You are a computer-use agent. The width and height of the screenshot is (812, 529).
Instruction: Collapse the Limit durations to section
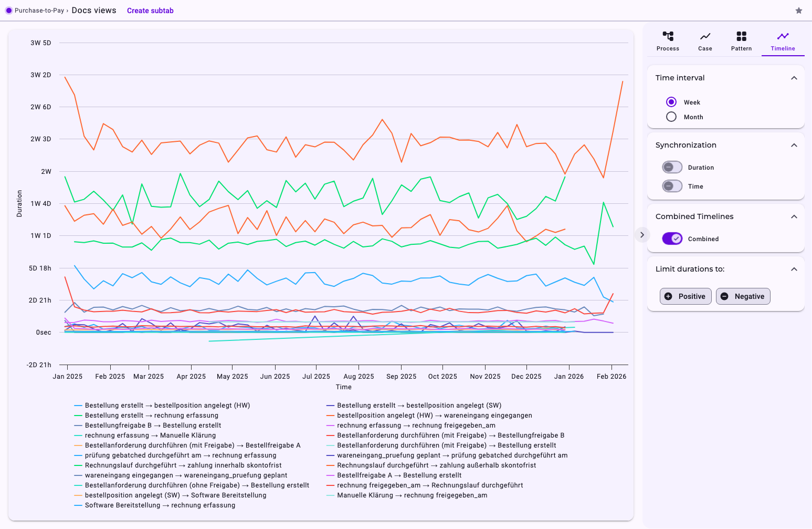pos(794,269)
